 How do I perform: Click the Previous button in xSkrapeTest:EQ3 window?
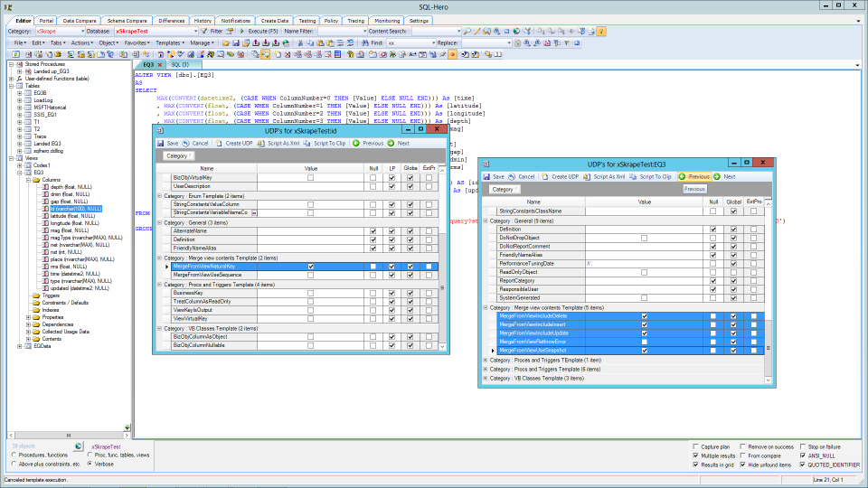tap(694, 176)
